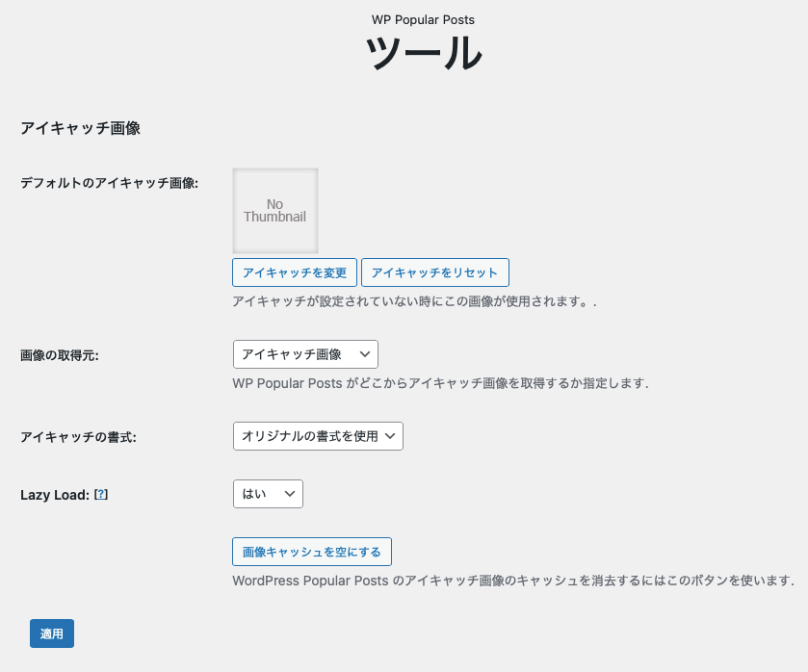Expand the アイキャッチの書式 dropdown

(x=317, y=436)
